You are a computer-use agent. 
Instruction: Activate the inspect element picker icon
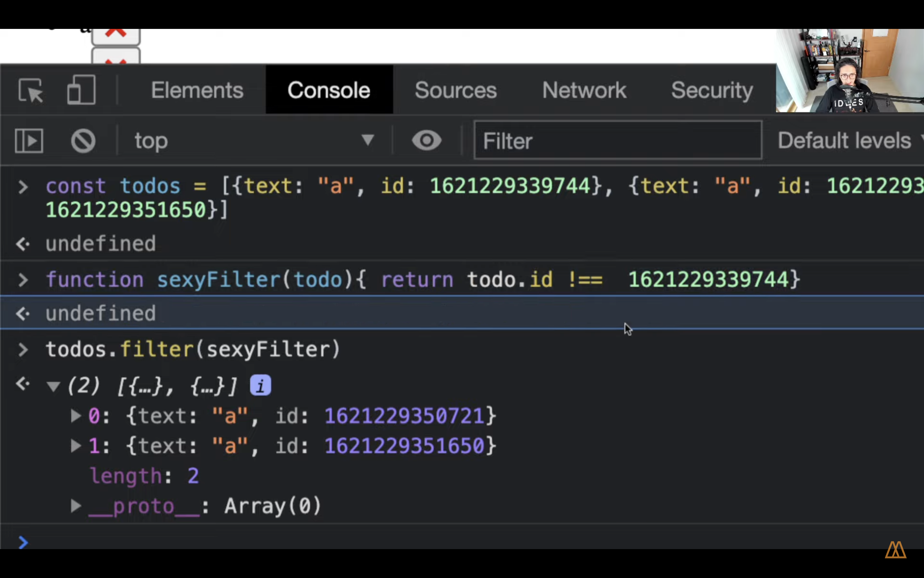(30, 90)
